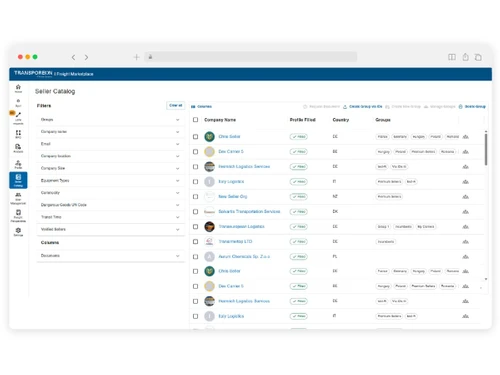Expand the Equipment Types filter
The height and width of the screenshot is (375, 500).
coord(110,181)
